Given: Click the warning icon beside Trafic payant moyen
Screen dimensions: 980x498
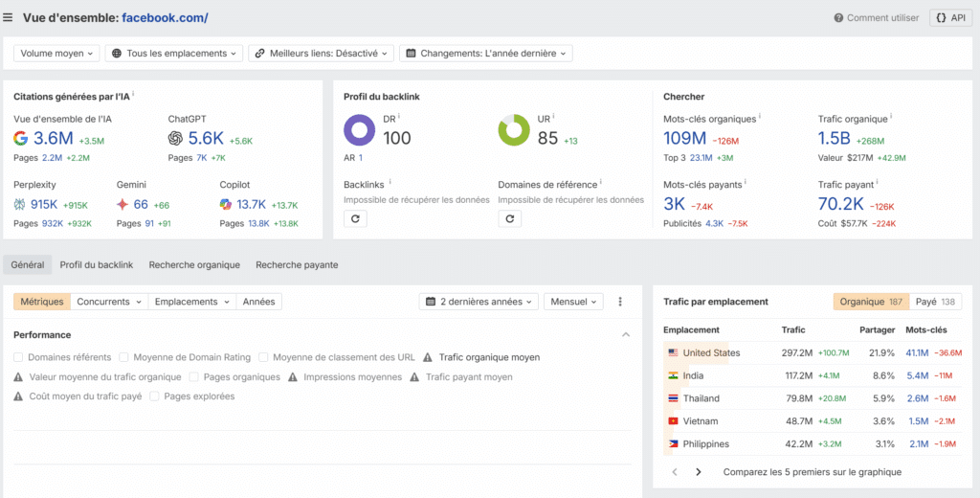Looking at the screenshot, I should (414, 377).
